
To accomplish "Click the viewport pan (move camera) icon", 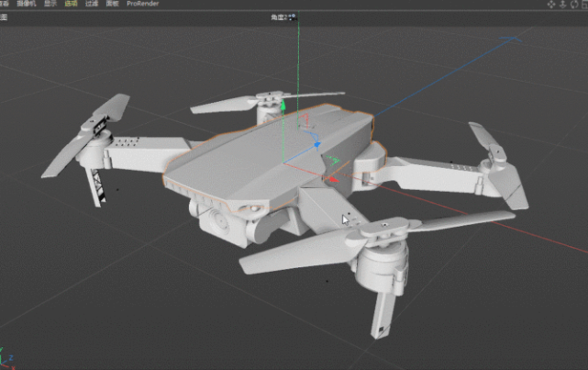I will (551, 4).
